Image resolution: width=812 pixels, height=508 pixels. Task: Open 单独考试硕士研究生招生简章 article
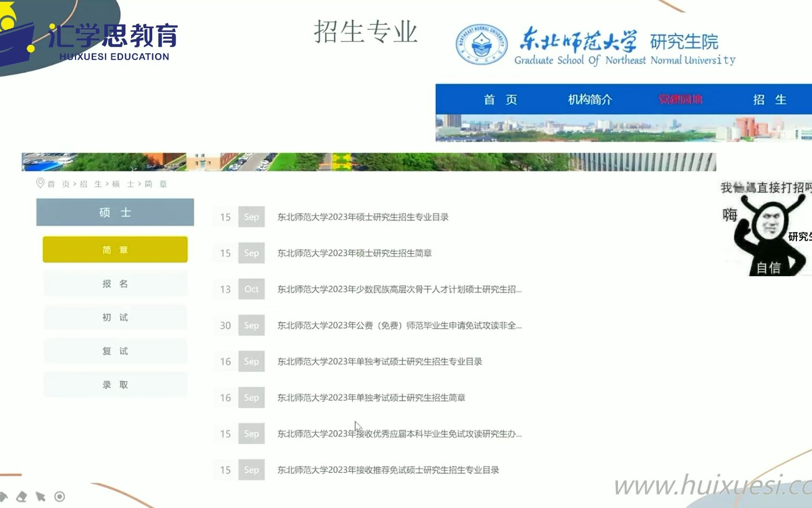(371, 398)
